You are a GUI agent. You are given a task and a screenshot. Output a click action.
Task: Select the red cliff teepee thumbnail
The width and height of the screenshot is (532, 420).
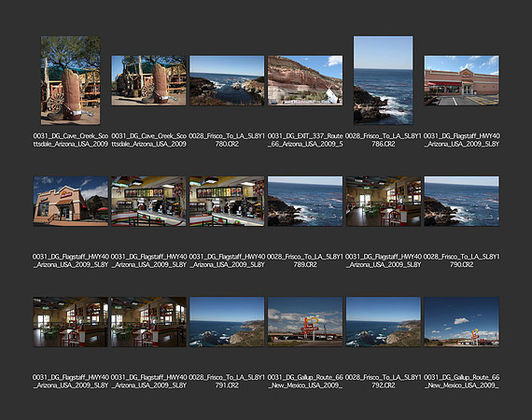coord(305,80)
